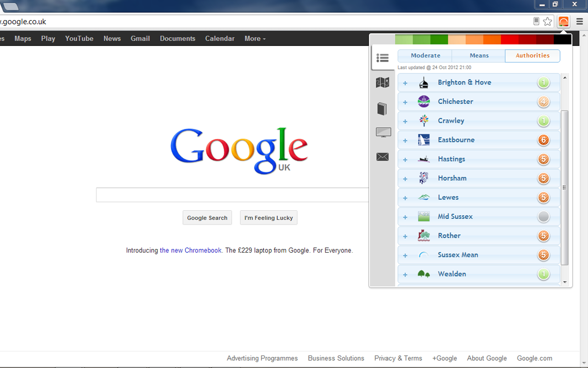This screenshot has width=588, height=368.
Task: Click the bright red index colour swatch
Action: pos(509,40)
